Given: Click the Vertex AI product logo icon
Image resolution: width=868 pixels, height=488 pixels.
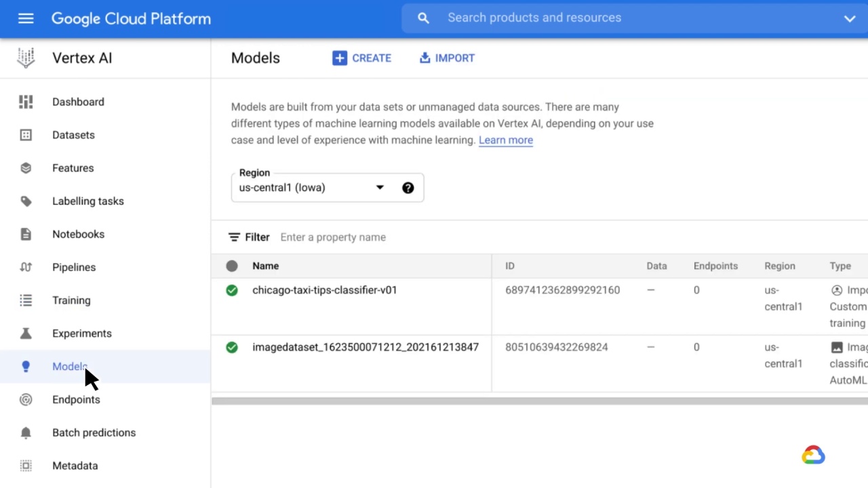Looking at the screenshot, I should [26, 58].
